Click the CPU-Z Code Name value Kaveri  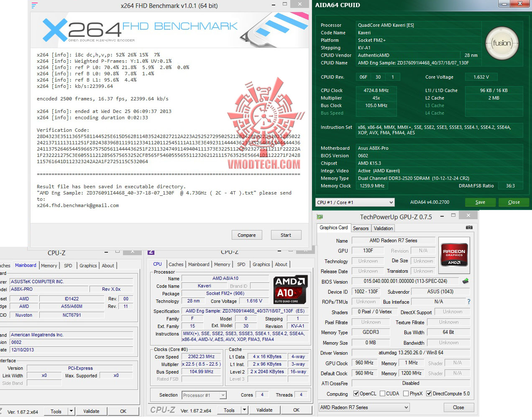pyautogui.click(x=205, y=286)
